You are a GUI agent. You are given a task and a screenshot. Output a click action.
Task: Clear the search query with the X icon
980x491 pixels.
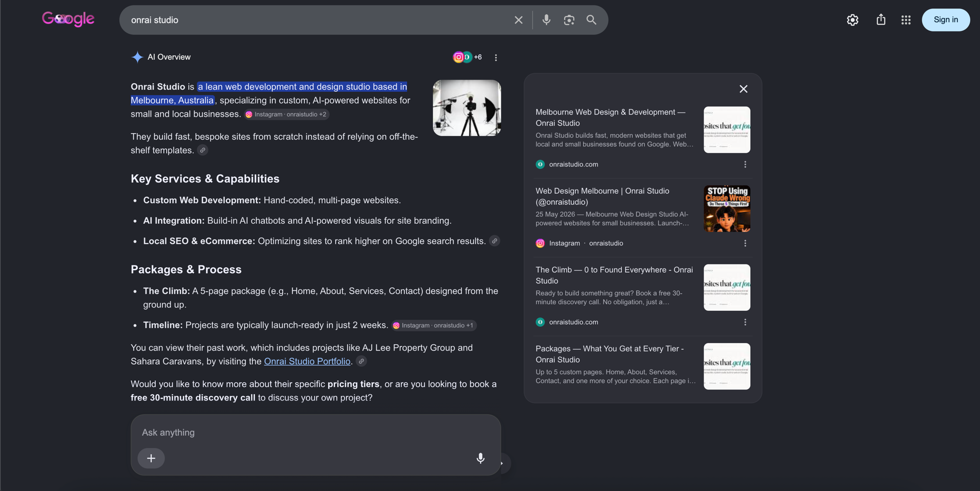[518, 20]
